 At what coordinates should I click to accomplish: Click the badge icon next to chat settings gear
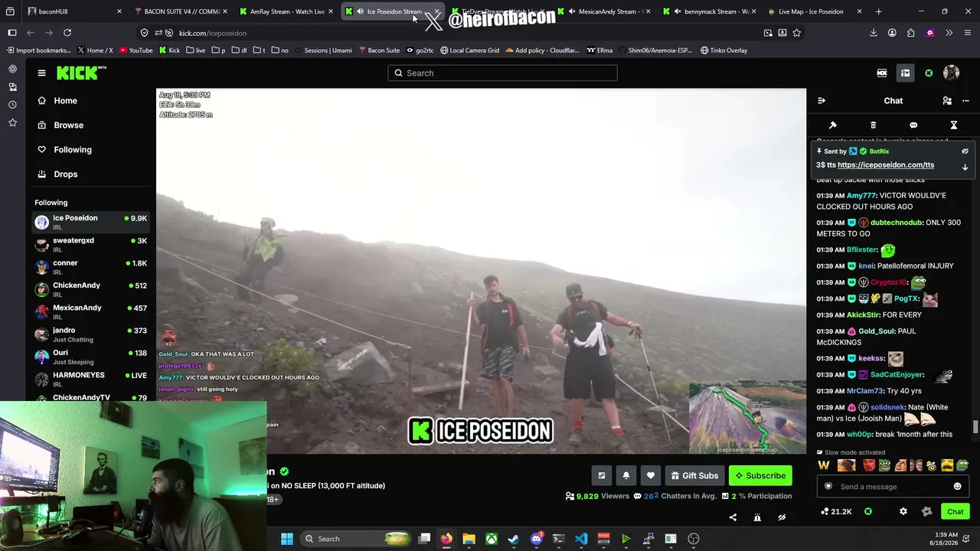(926, 511)
